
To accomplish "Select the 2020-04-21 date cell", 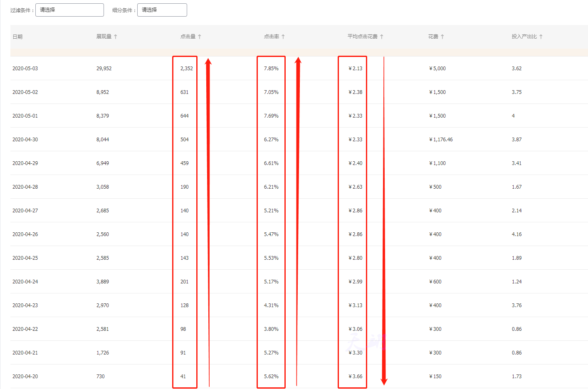I will tap(25, 353).
